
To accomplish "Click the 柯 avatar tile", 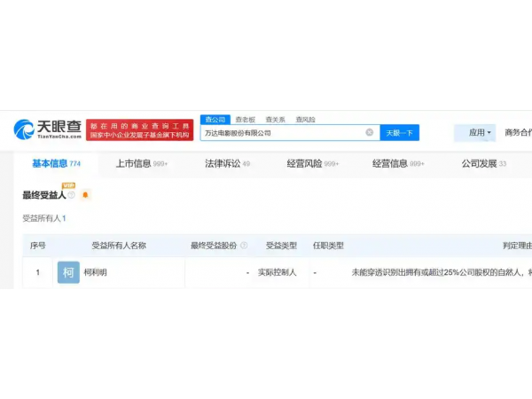I will pyautogui.click(x=68, y=273).
